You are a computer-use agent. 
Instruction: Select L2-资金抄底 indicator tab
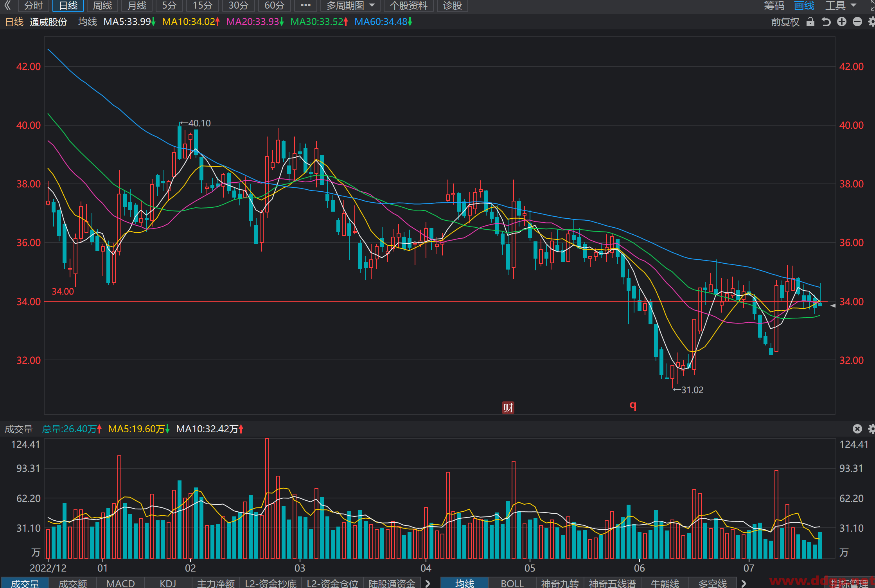pos(271,583)
